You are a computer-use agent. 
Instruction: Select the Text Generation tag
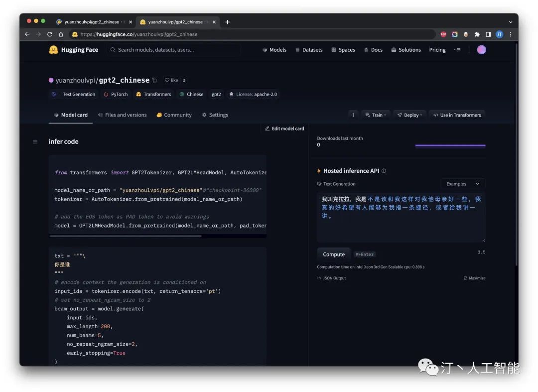pyautogui.click(x=73, y=94)
